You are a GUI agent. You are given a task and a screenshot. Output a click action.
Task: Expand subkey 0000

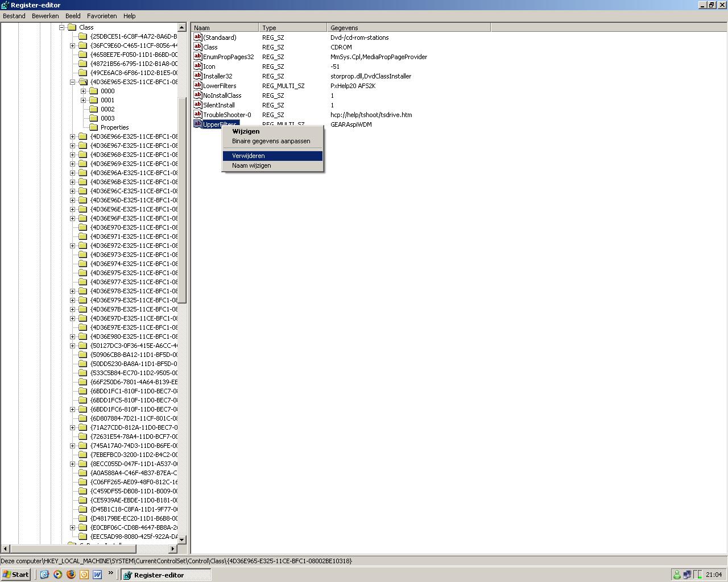84,91
